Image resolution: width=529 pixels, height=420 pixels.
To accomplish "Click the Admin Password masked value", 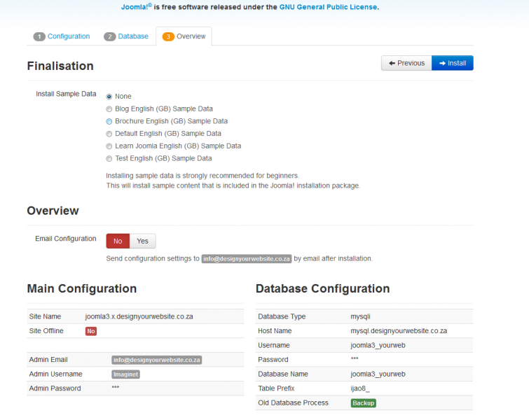I will (x=116, y=387).
